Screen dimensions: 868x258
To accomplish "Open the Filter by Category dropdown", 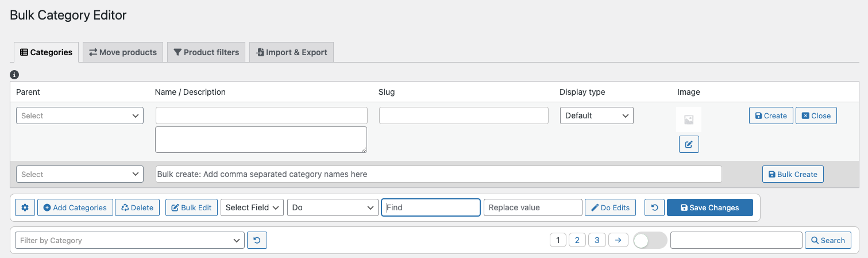I will [129, 240].
